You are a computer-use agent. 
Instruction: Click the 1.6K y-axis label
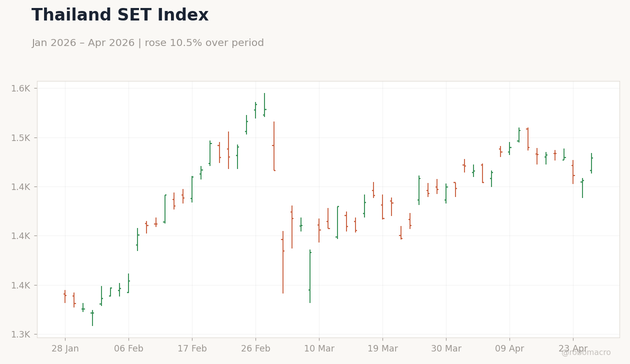click(x=20, y=88)
